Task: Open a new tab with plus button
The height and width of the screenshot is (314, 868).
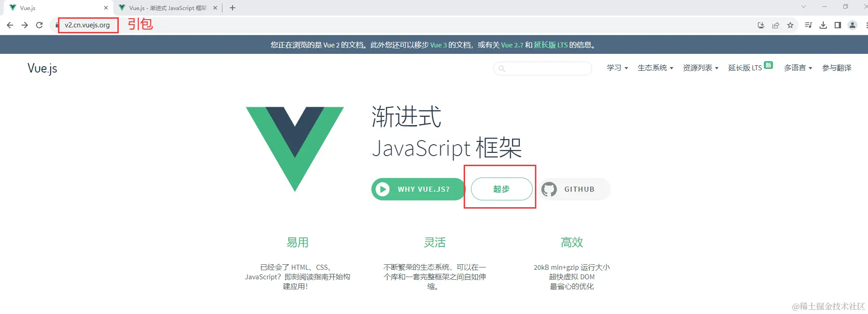Action: 233,8
